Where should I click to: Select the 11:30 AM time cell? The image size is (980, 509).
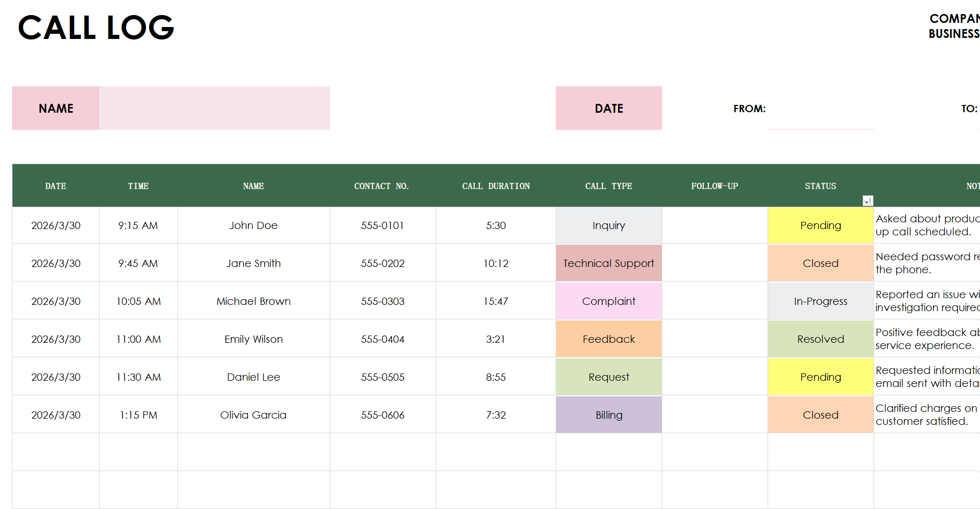click(138, 377)
